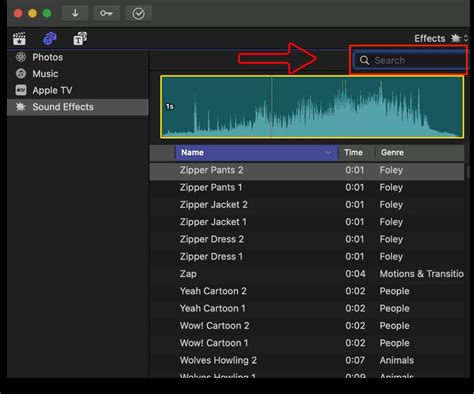Click the Music note icon

[21, 73]
